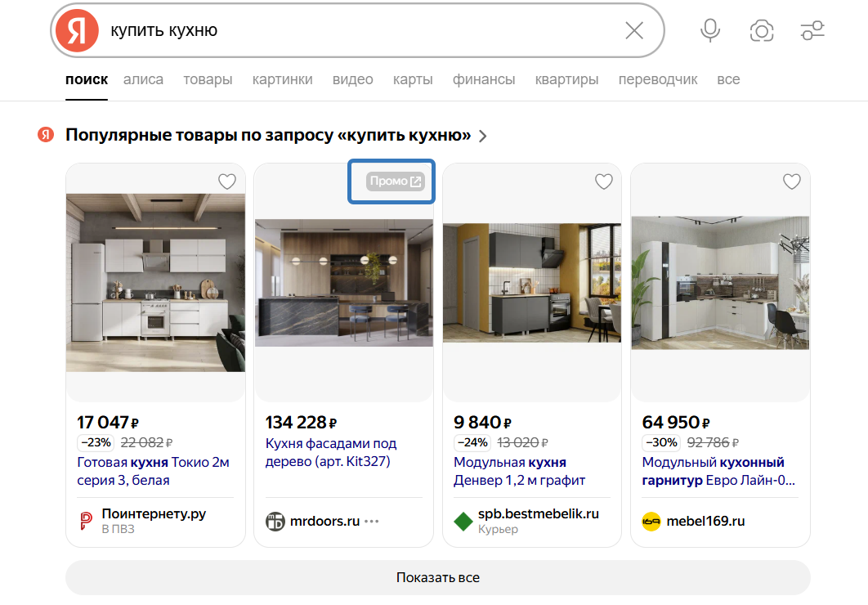This screenshot has width=868, height=605.
Task: Clear the search query with X icon
Action: [634, 31]
